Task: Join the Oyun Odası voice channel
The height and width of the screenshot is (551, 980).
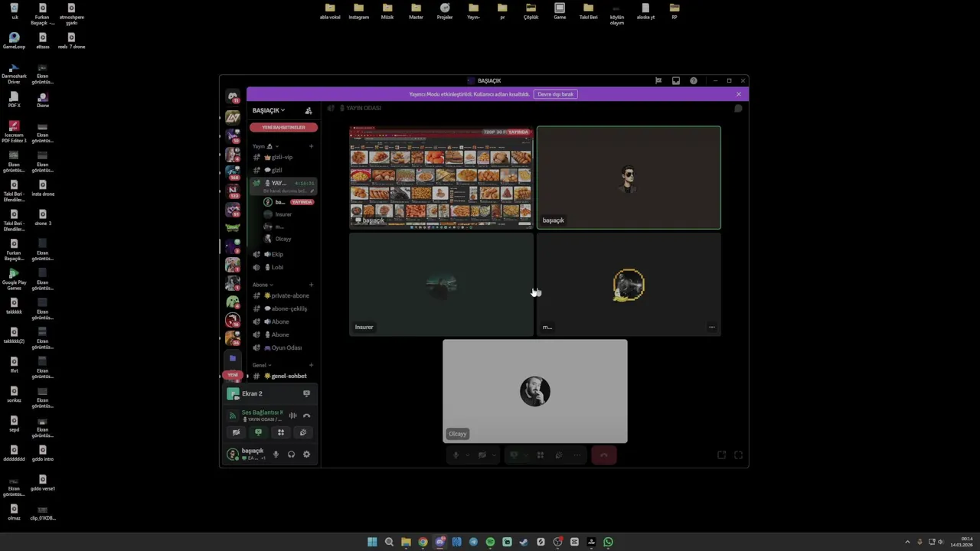Action: coord(283,347)
